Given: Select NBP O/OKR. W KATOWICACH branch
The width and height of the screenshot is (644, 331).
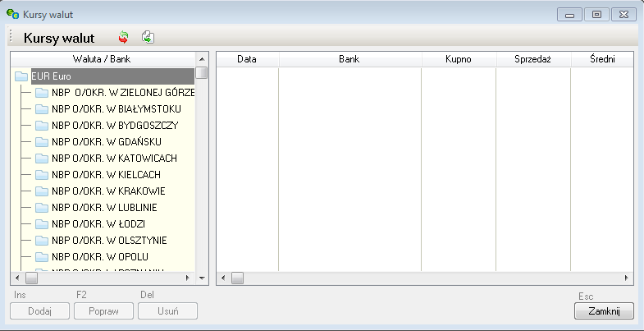Looking at the screenshot, I should 114,159.
